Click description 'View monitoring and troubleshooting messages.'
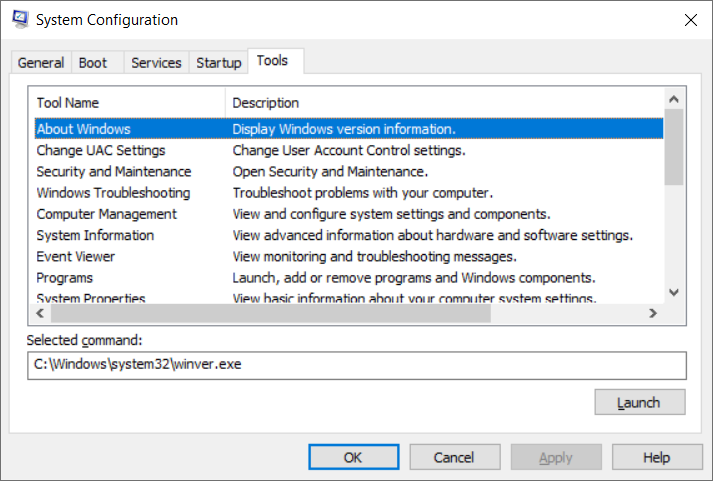The height and width of the screenshot is (481, 713). (375, 257)
